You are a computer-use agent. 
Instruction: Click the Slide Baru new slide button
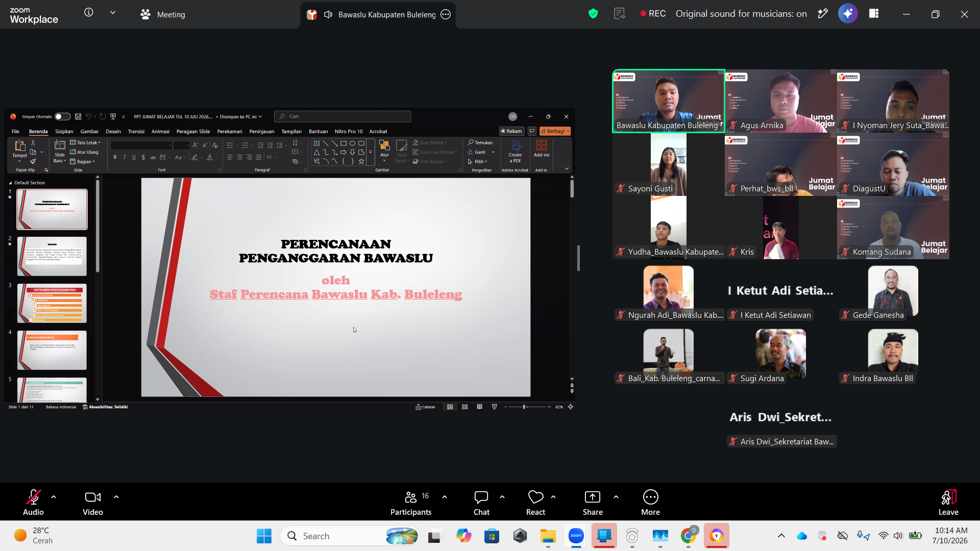click(60, 152)
